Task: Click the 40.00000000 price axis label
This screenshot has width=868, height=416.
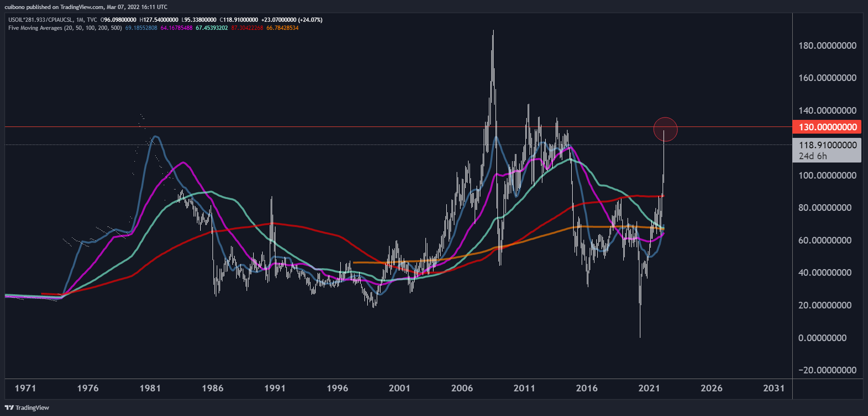Action: tap(825, 272)
